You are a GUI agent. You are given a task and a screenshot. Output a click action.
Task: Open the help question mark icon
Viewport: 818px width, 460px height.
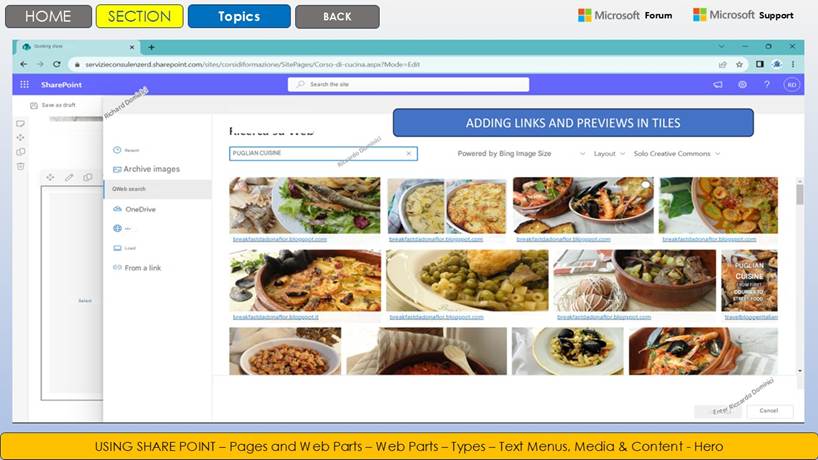tap(767, 84)
